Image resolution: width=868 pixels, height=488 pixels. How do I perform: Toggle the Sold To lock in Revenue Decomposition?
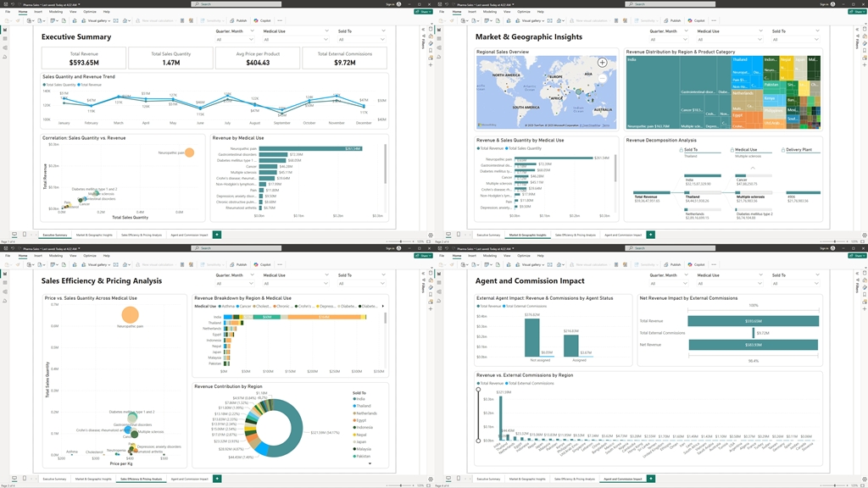point(682,150)
